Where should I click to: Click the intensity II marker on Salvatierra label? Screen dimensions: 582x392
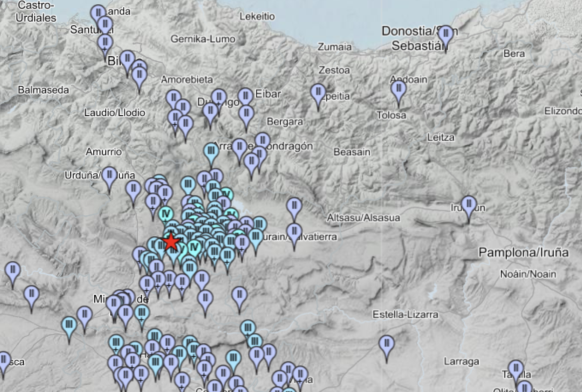pyautogui.click(x=294, y=232)
